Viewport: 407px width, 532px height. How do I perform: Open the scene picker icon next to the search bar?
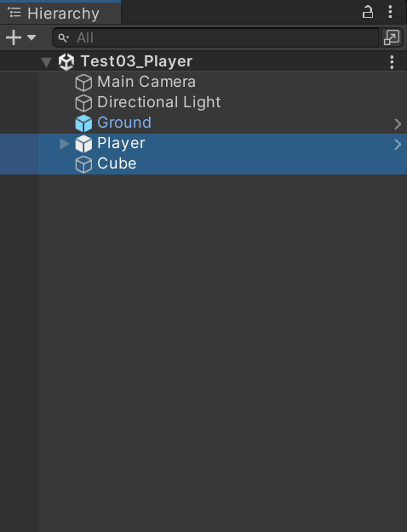click(392, 37)
